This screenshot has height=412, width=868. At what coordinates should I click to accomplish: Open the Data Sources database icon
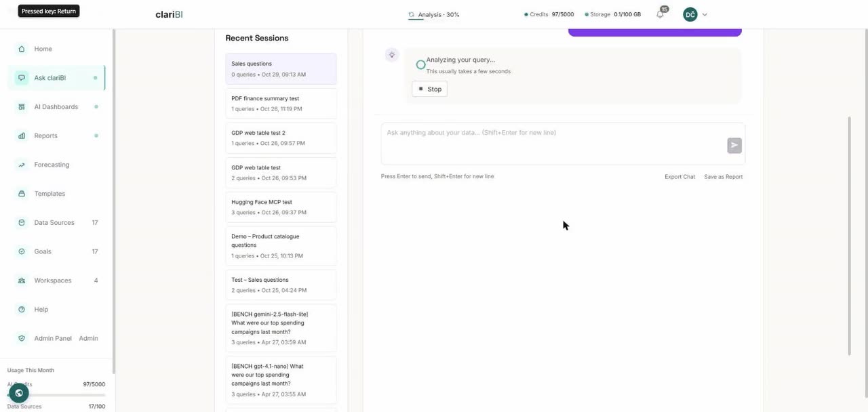point(21,222)
